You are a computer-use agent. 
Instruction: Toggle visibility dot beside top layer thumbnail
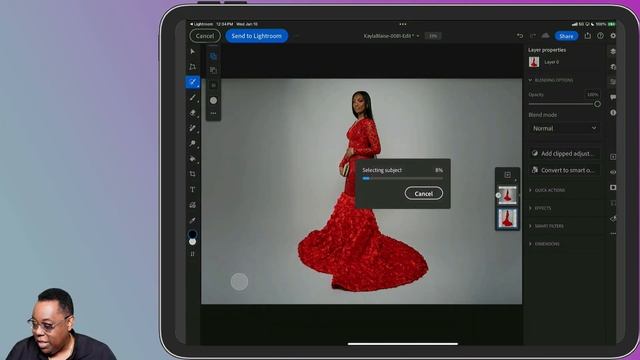tap(498, 195)
